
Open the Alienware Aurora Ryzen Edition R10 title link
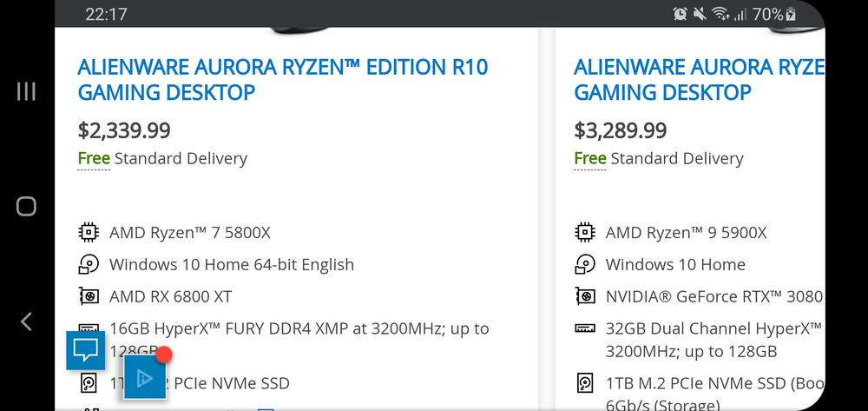[x=283, y=79]
